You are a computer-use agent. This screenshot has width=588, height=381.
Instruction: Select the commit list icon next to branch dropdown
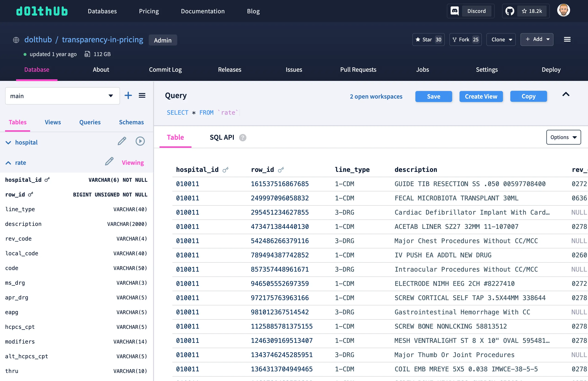(142, 95)
